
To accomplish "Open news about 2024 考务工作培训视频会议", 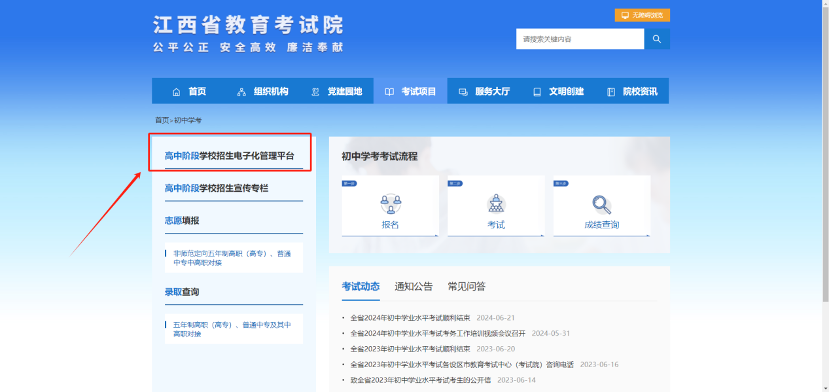I will 438,333.
